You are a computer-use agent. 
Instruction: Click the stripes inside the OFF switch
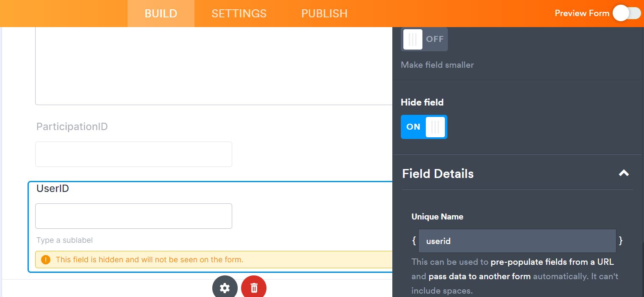tap(412, 39)
